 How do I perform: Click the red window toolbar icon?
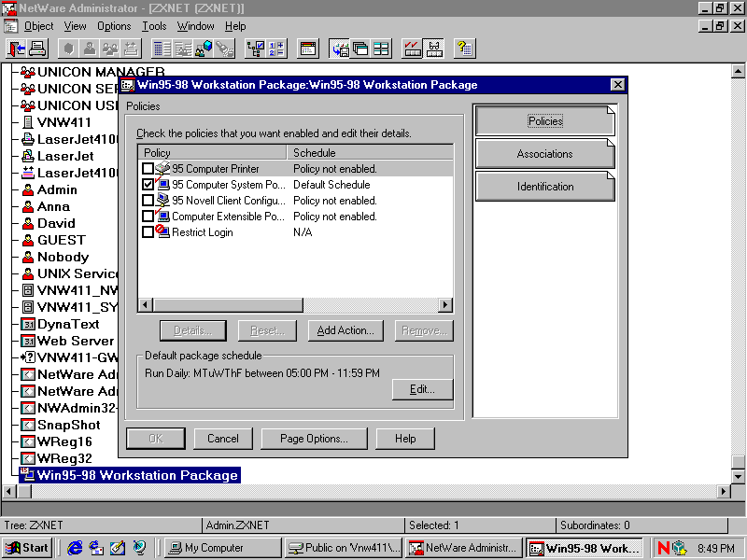(x=308, y=49)
